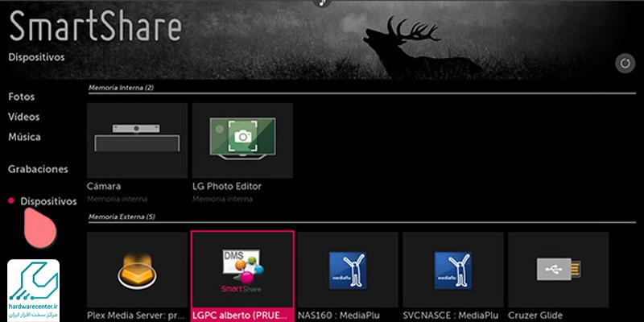Click 'Memoria interna' under LG Photo Editor
Screen dimensions: 644x322
[223, 199]
